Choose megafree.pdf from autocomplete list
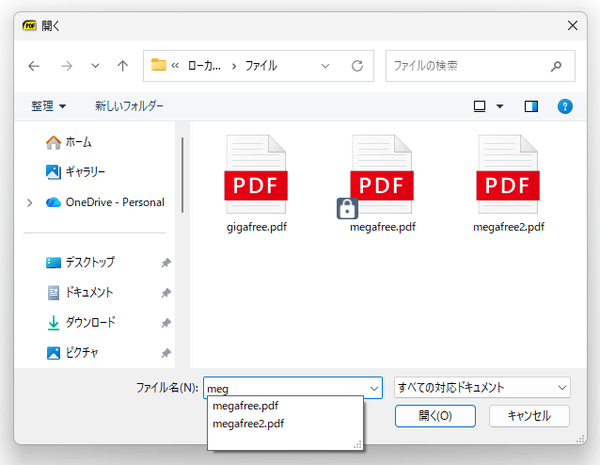Screen dimensions: 600x465 (x=245, y=406)
